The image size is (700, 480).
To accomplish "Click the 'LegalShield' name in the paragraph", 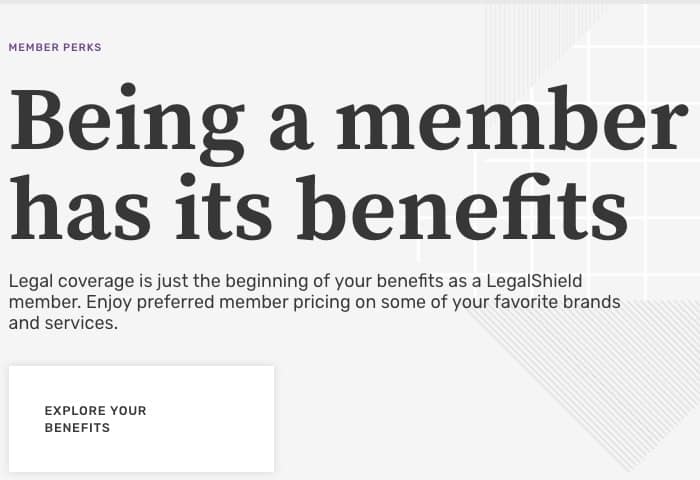I will (534, 281).
